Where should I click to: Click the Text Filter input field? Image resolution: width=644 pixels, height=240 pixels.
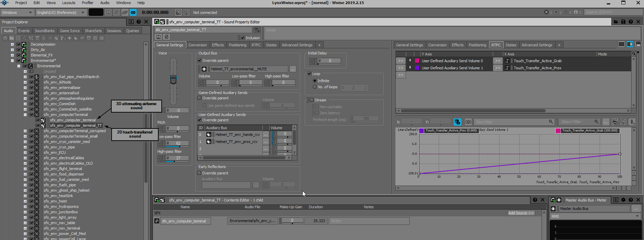coord(514,122)
